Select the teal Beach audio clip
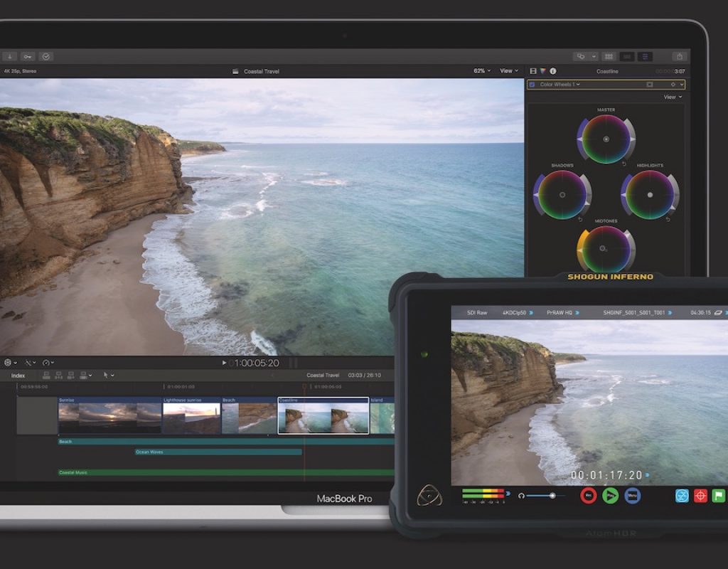The image size is (728, 569). (x=225, y=441)
